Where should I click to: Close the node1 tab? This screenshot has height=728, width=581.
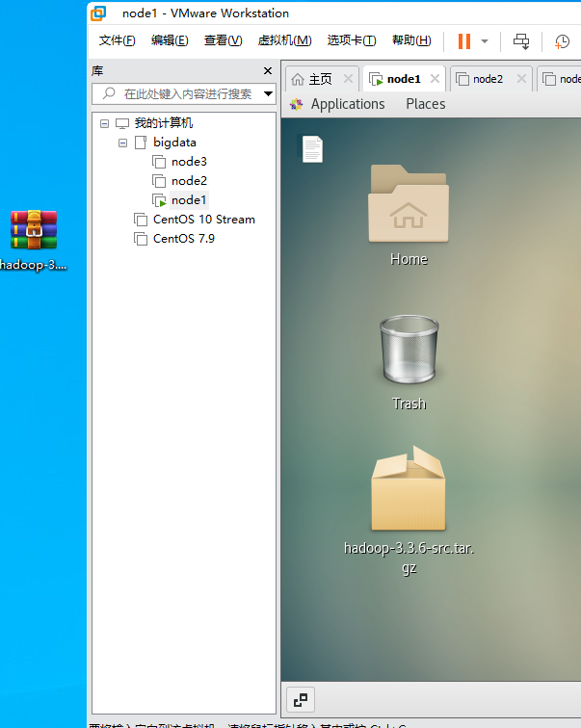click(435, 78)
